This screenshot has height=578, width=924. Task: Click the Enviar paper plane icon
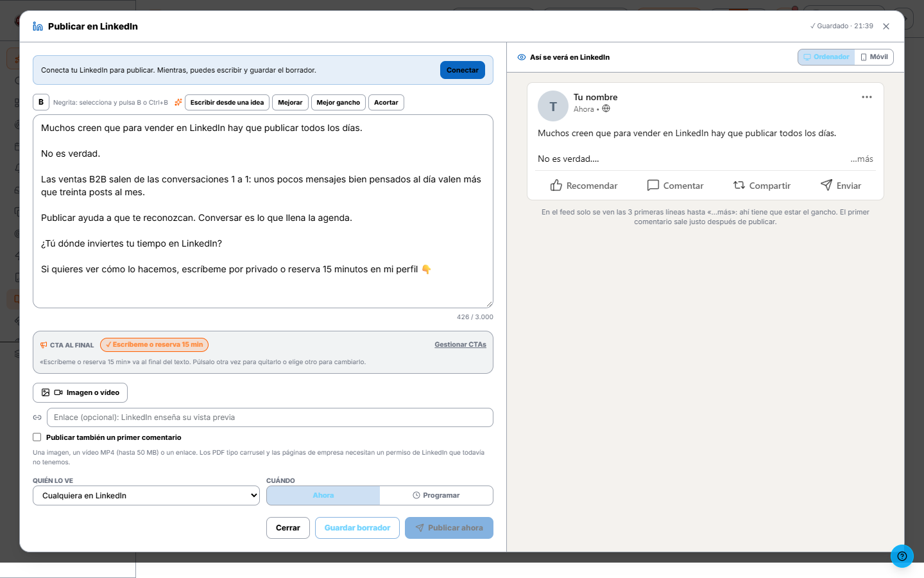(x=826, y=185)
